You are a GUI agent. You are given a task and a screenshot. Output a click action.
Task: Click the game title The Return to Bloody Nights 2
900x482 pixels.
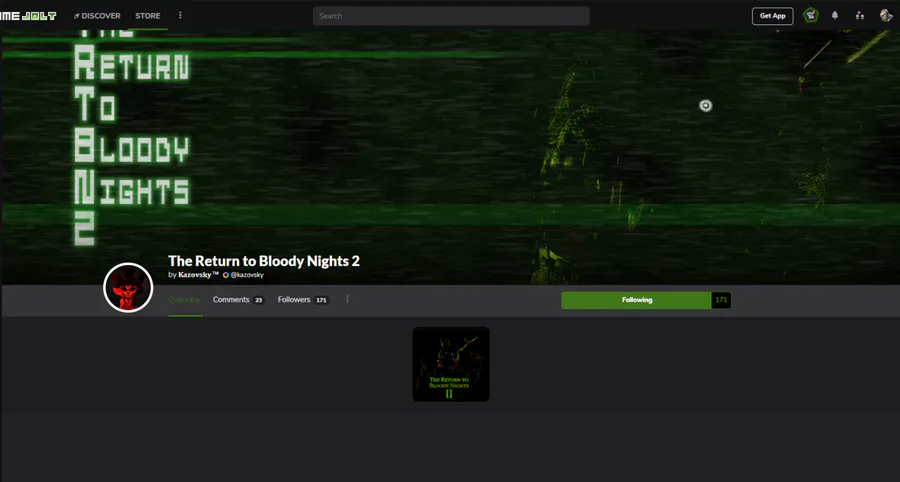[x=264, y=261]
